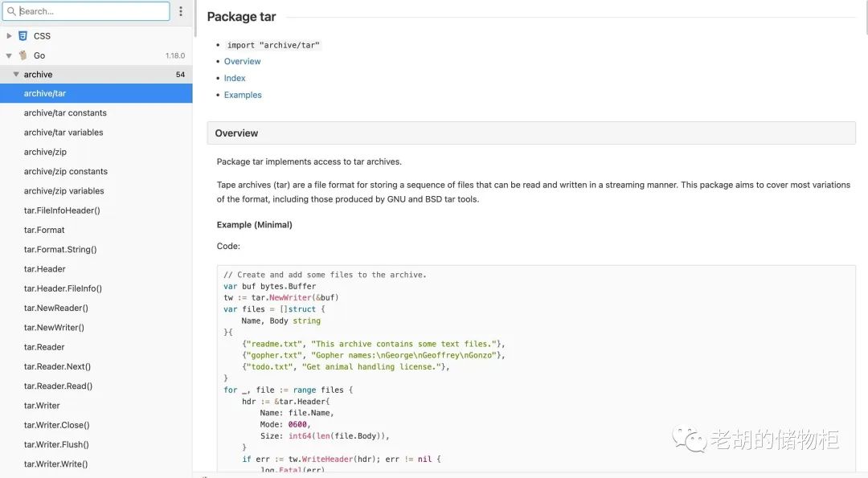868x478 pixels.
Task: Open tar.Writer.Close() entry
Action: pos(96,425)
